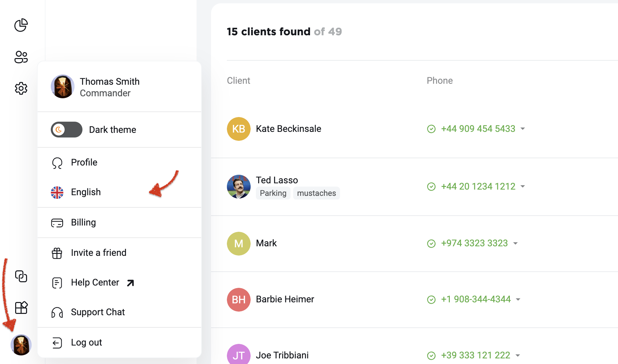Open the Billing menu entry
This screenshot has height=364, width=618.
point(119,223)
